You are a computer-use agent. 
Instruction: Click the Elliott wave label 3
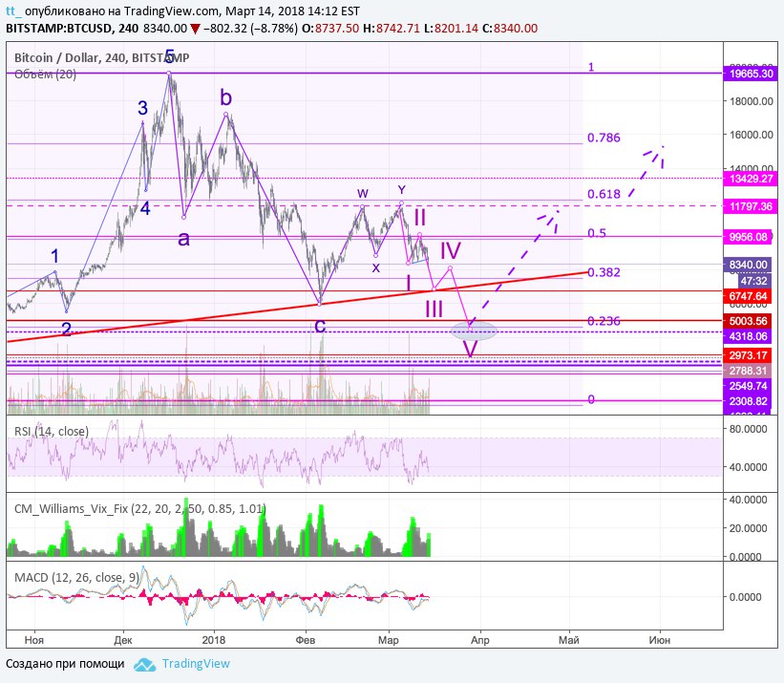142,108
